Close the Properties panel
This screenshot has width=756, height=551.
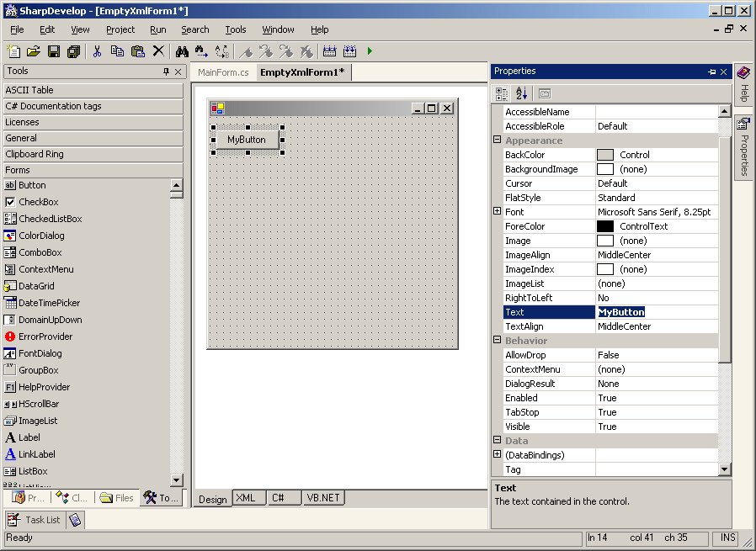tap(723, 72)
